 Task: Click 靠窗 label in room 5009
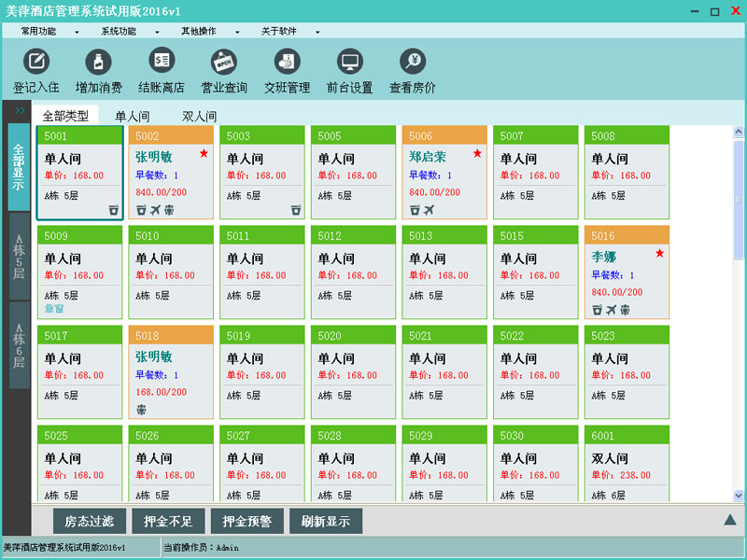tap(54, 309)
